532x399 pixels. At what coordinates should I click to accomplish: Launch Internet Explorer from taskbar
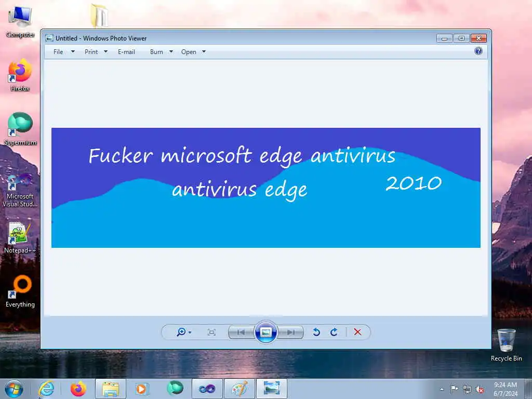tap(46, 389)
